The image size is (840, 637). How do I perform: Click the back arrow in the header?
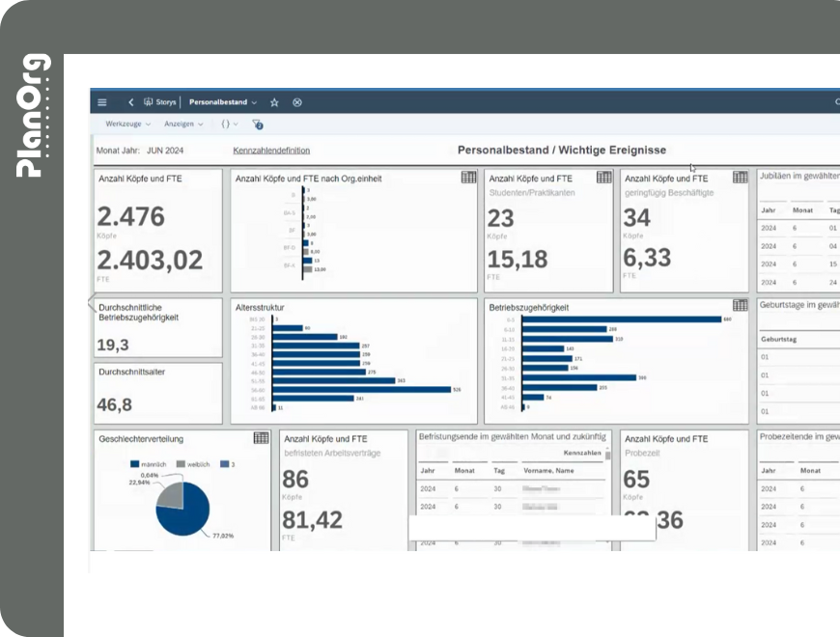130,102
